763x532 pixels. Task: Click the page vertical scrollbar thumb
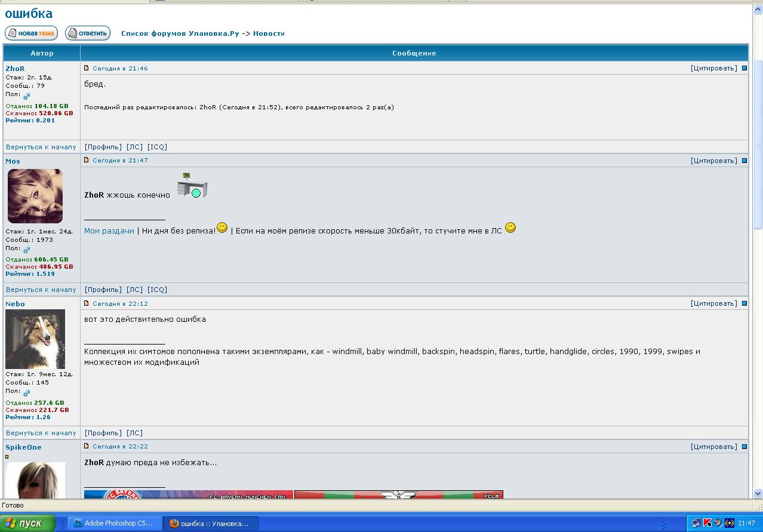point(758,144)
